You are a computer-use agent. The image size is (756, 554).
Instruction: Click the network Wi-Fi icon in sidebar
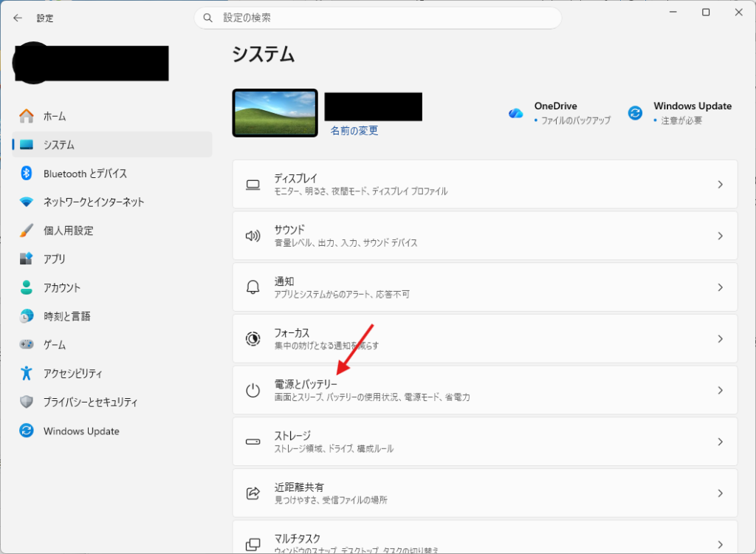pos(27,202)
